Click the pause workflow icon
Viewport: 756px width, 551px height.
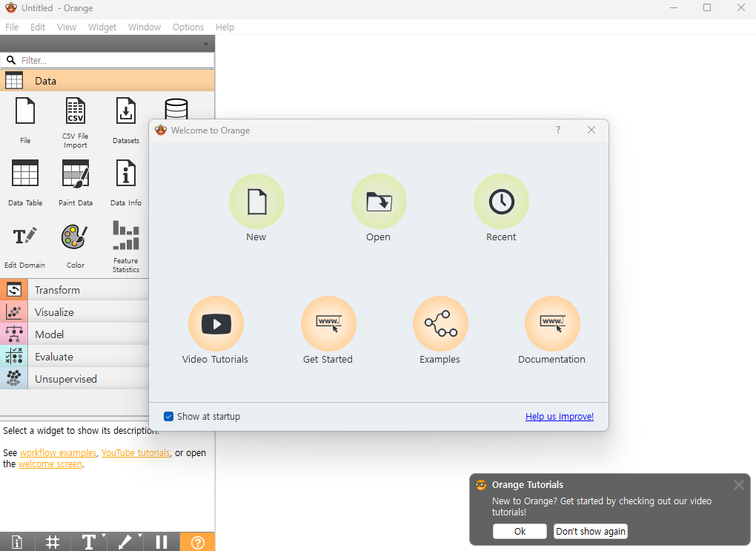coord(162,542)
